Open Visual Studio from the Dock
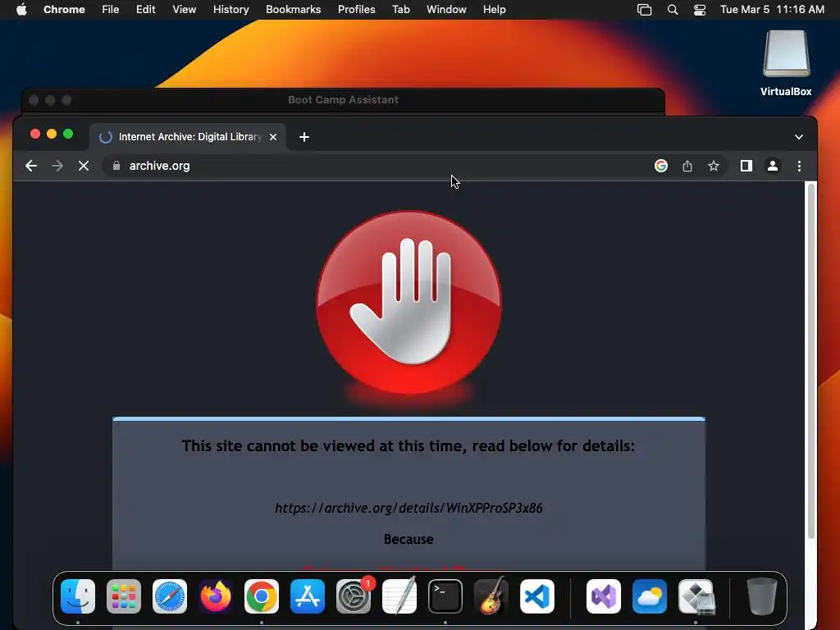The height and width of the screenshot is (630, 840). point(604,596)
